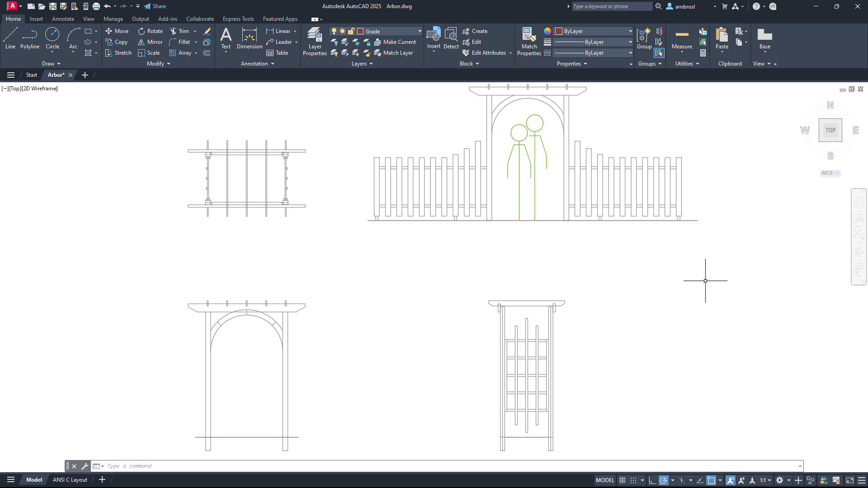Image resolution: width=868 pixels, height=488 pixels.
Task: Switch to the Annotate ribbon tab
Action: point(63,19)
